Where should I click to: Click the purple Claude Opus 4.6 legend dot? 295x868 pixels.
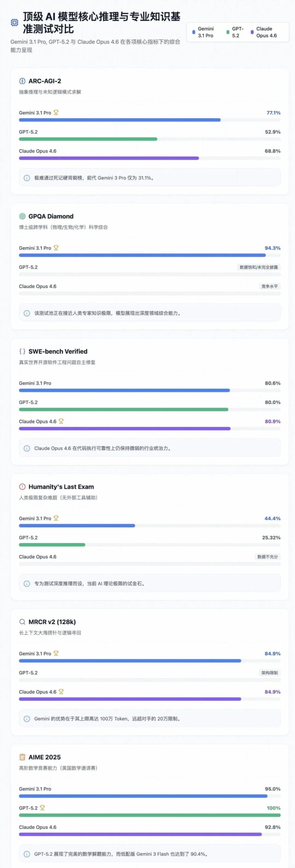(252, 32)
